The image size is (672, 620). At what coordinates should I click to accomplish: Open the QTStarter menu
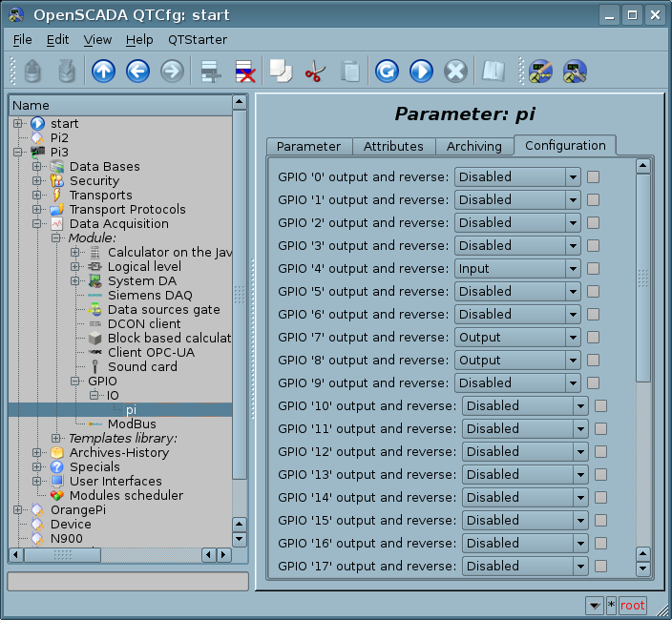tap(198, 39)
